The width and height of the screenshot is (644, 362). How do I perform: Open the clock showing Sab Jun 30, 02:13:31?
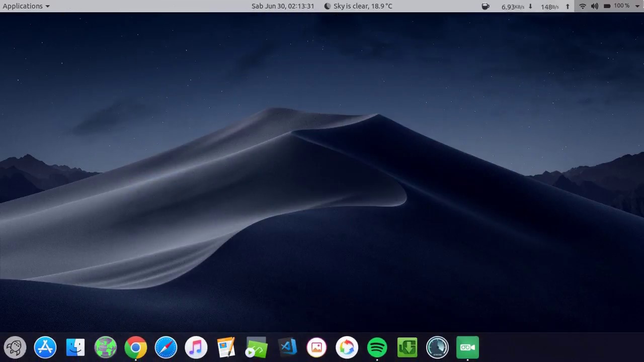(283, 6)
